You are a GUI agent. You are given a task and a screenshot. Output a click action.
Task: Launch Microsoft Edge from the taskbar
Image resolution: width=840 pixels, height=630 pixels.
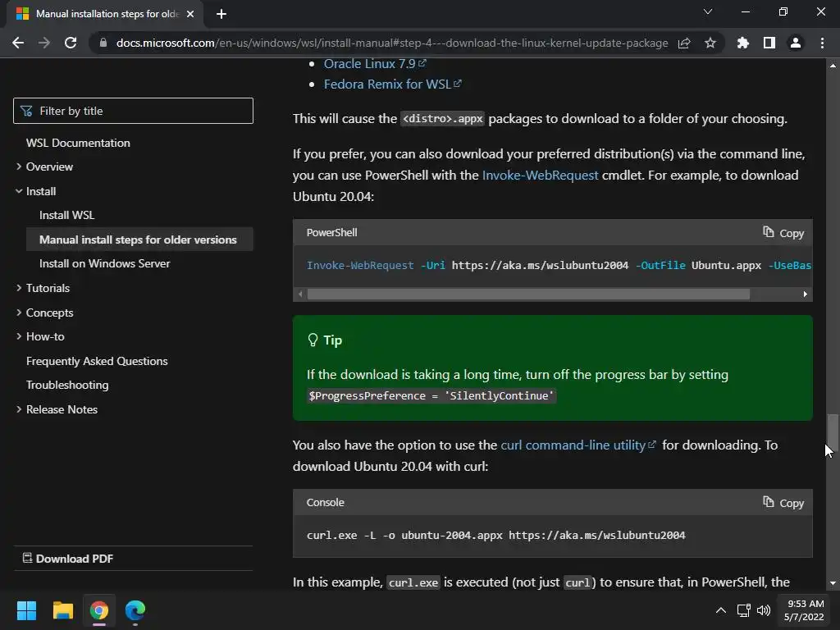click(x=135, y=610)
